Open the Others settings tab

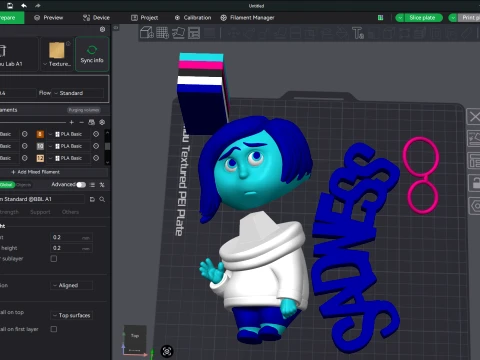(70, 212)
